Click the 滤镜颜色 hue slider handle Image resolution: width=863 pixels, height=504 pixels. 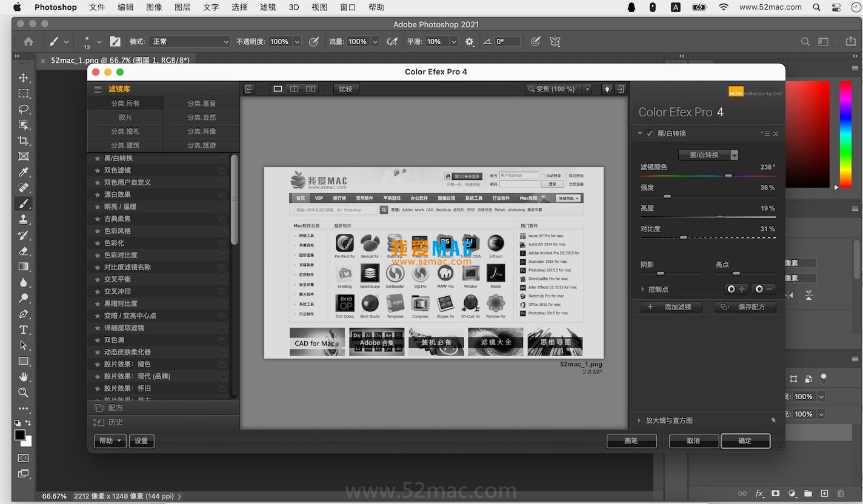(728, 176)
